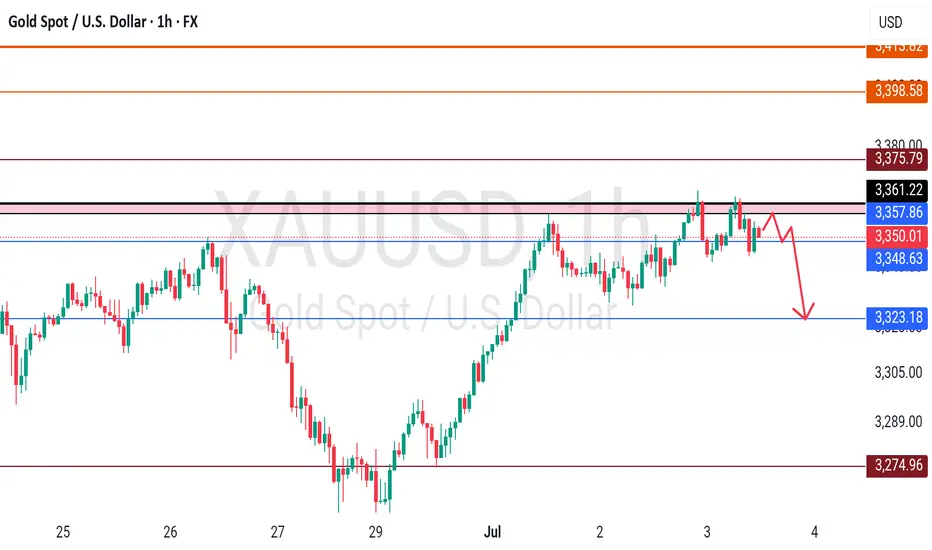Select the orange 3,398.58 price label
932x550 pixels.
pos(896,91)
